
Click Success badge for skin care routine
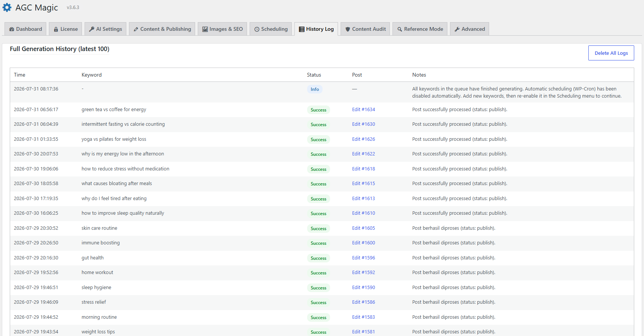point(318,229)
